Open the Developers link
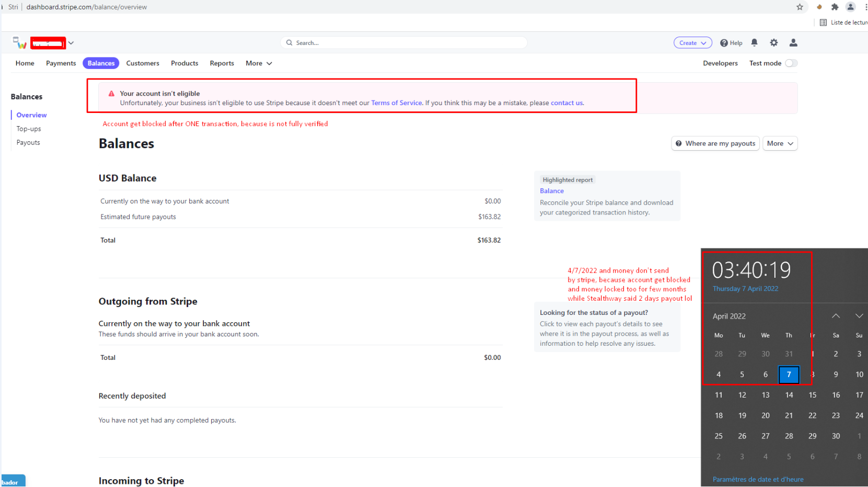 720,63
